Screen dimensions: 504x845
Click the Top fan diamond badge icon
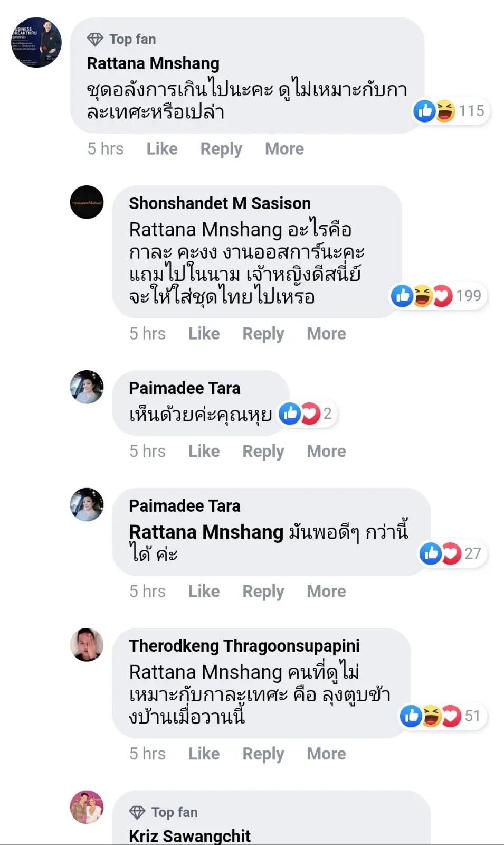95,40
